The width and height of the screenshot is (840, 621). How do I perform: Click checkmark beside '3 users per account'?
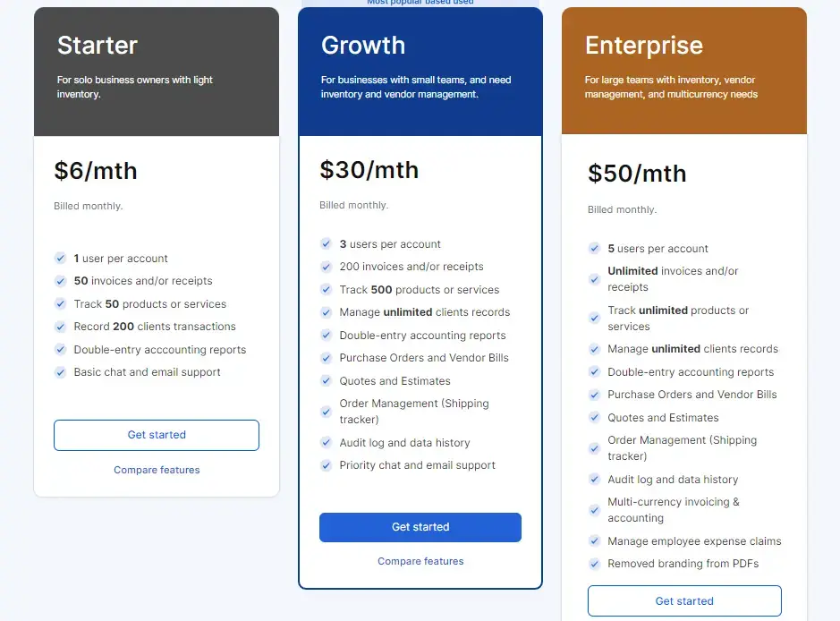pos(326,243)
